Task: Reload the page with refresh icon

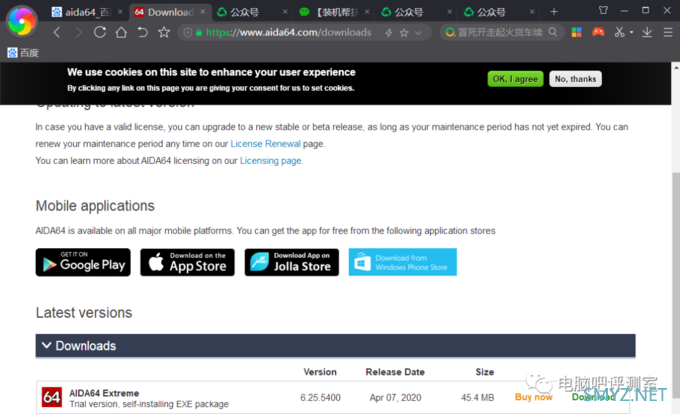Action: click(100, 32)
